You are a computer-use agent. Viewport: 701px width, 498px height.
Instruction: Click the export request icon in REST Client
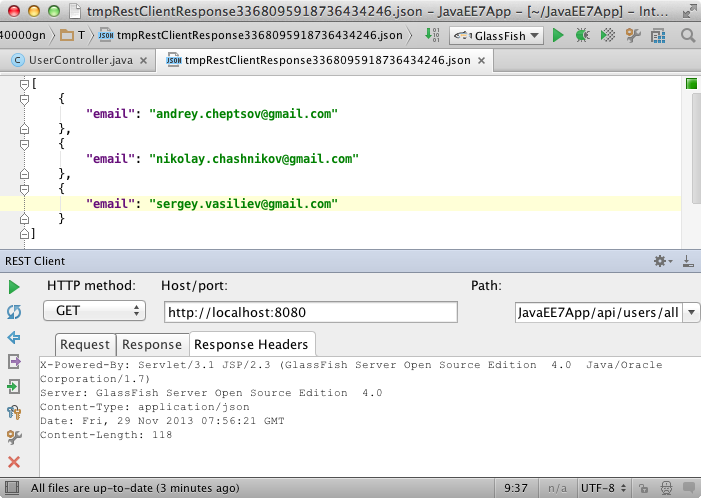pyautogui.click(x=14, y=361)
